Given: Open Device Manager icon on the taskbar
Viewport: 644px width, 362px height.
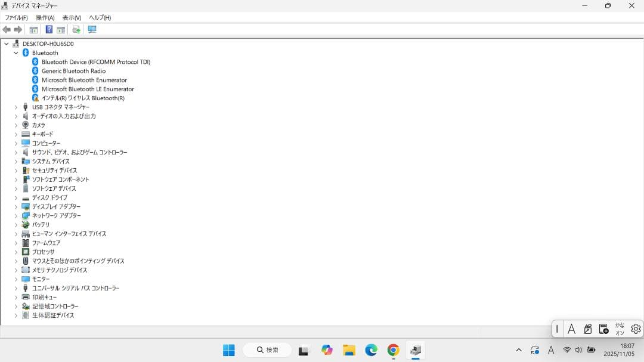Looking at the screenshot, I should (x=415, y=351).
